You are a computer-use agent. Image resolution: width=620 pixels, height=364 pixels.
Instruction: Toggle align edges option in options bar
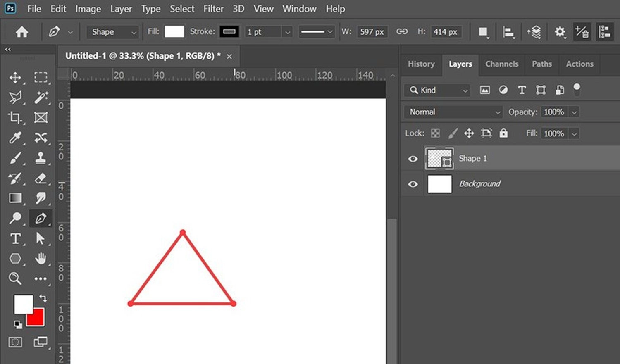pos(605,32)
